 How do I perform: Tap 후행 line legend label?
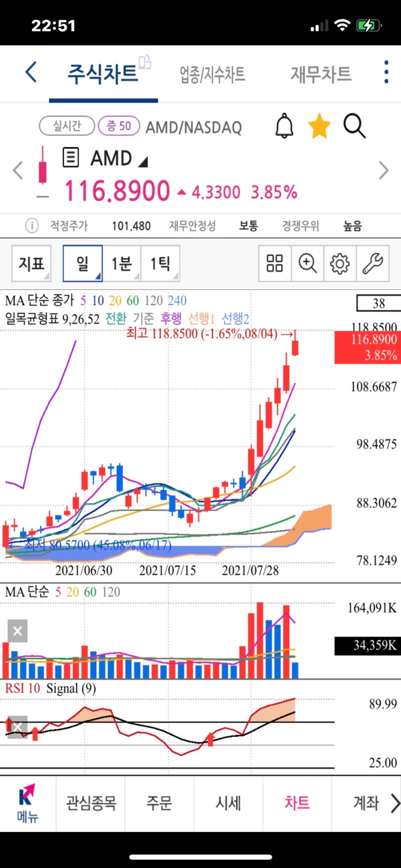[171, 318]
